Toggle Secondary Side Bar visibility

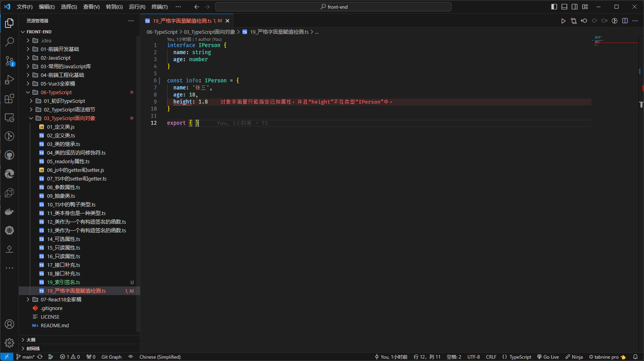(x=575, y=7)
